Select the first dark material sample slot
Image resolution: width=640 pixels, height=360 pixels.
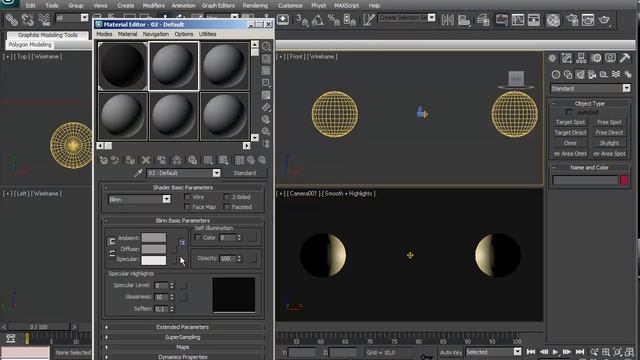click(x=122, y=66)
